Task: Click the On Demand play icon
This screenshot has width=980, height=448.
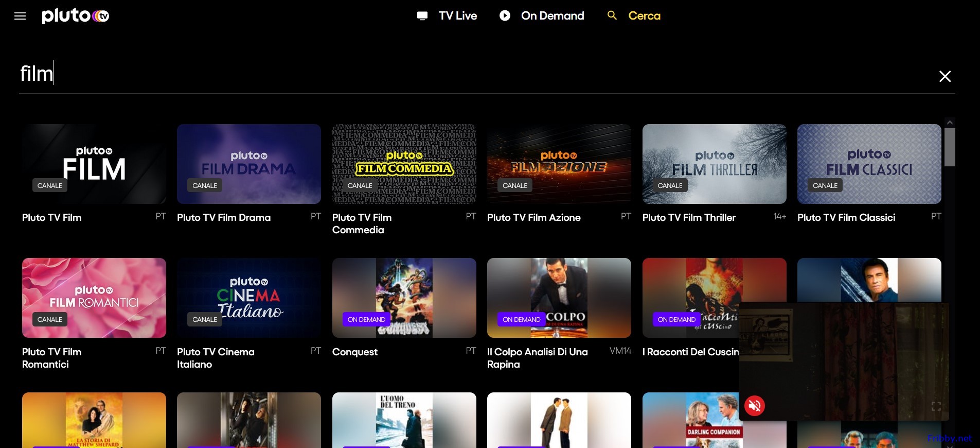Action: pyautogui.click(x=505, y=16)
